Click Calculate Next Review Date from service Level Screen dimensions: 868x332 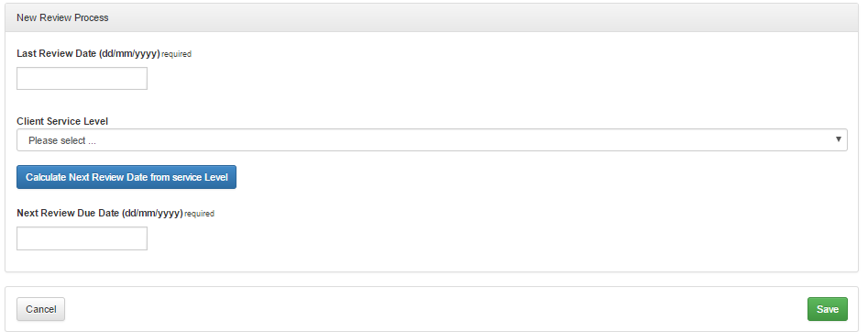126,177
